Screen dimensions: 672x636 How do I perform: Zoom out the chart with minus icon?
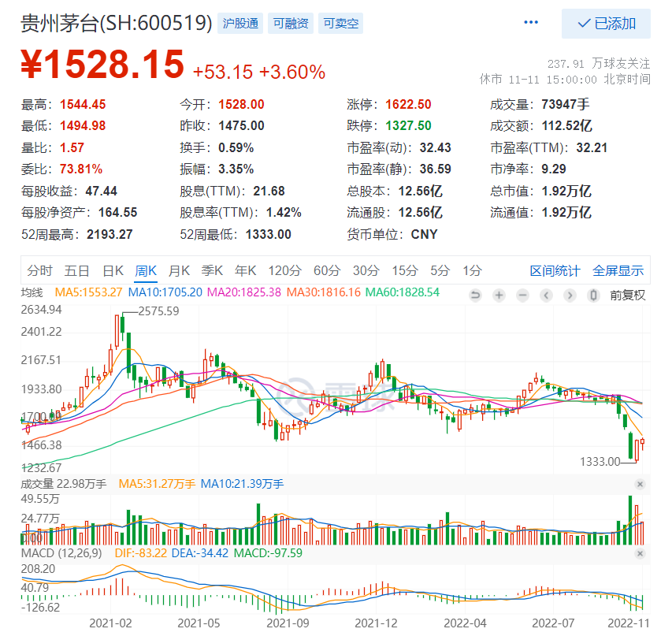coord(522,295)
